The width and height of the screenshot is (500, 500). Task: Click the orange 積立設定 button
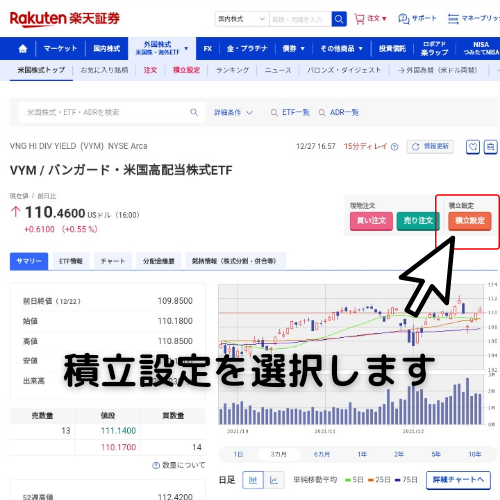point(470,221)
